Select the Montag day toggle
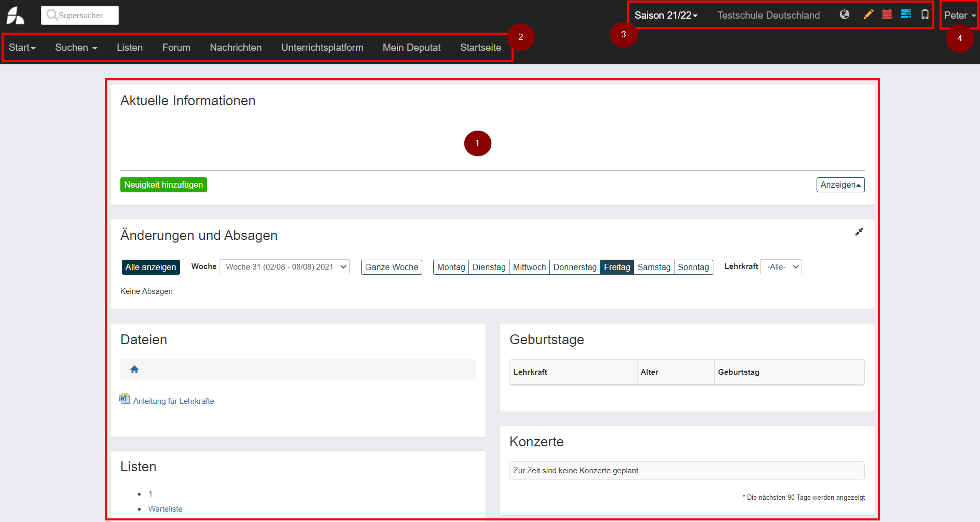This screenshot has height=522, width=980. click(451, 267)
